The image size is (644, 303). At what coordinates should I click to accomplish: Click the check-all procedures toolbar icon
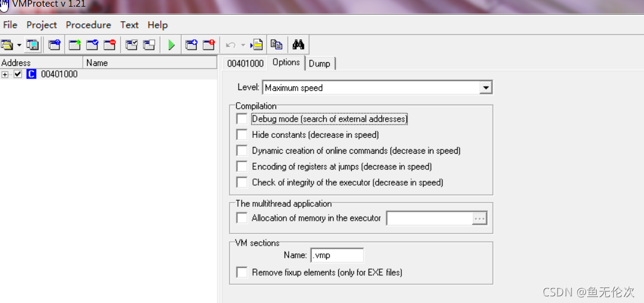(131, 45)
